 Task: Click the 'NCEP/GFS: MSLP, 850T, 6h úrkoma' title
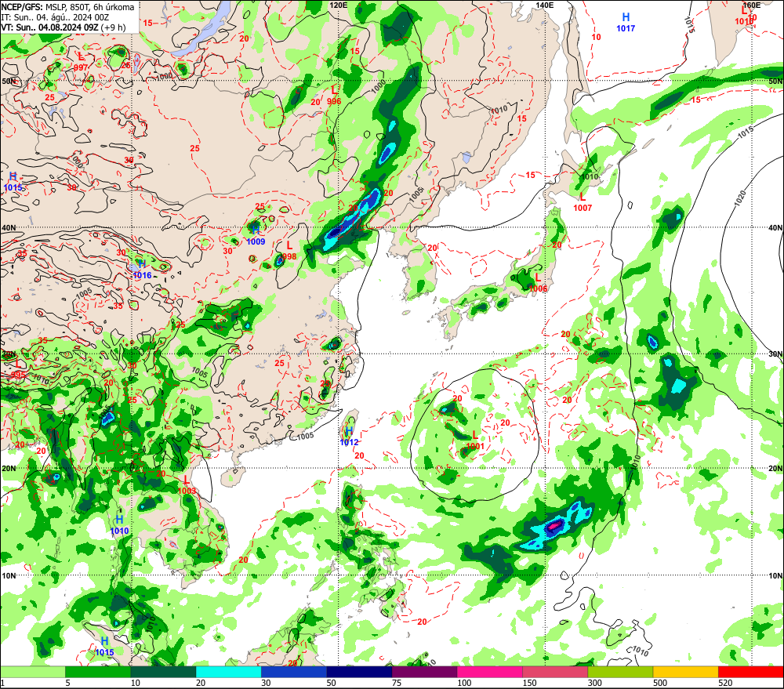click(68, 7)
